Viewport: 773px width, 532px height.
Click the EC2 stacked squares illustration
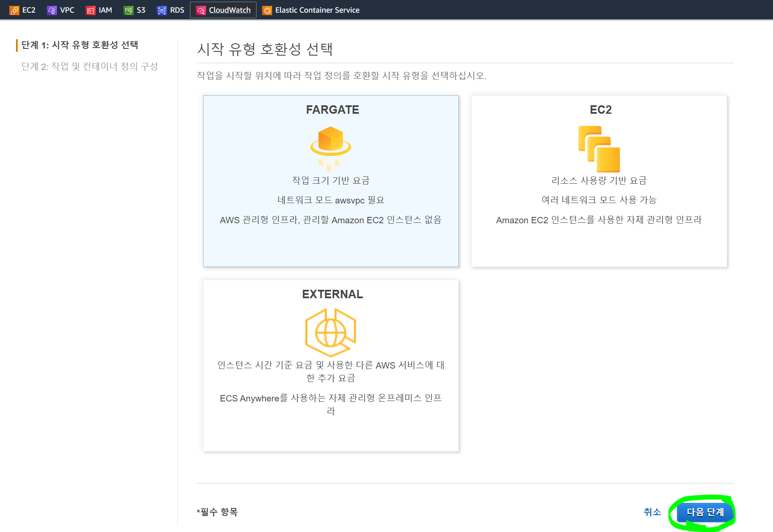tap(599, 149)
